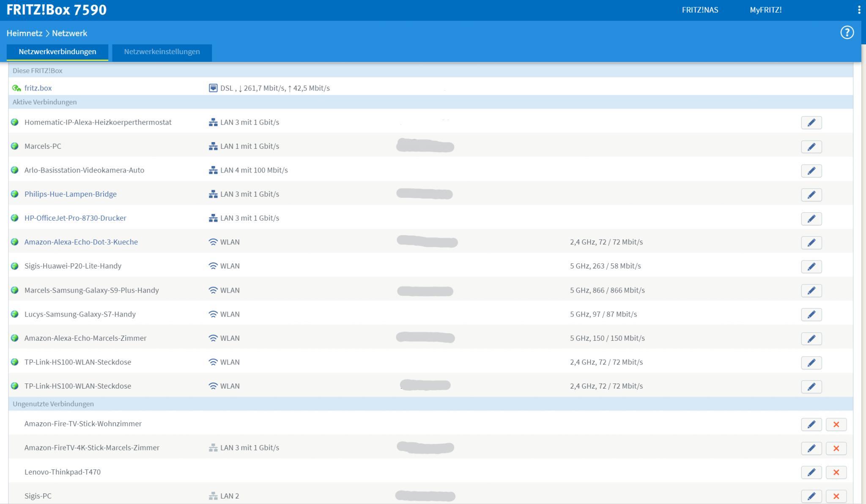Click '5 GHz, 150 / 150 Mbit/s' value
Viewport: 866px width, 504px height.
pos(607,338)
